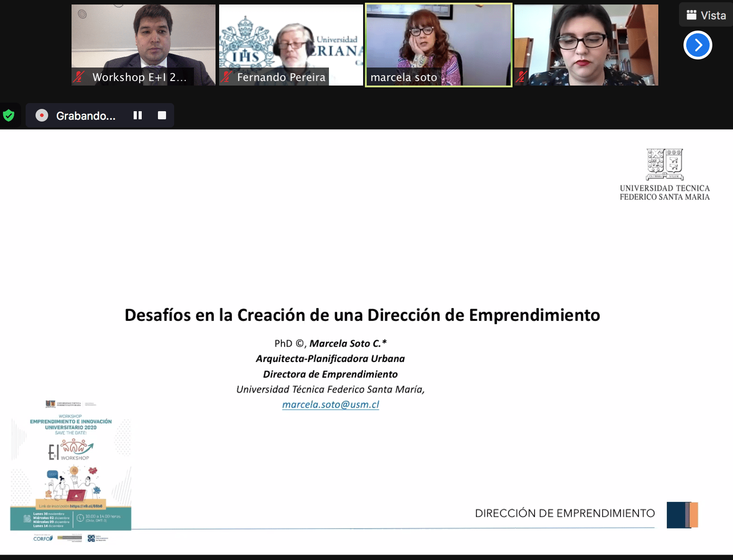The image size is (733, 560).
Task: Click the Universidad Tecnica Federico Santa Maria crest
Action: (x=665, y=164)
